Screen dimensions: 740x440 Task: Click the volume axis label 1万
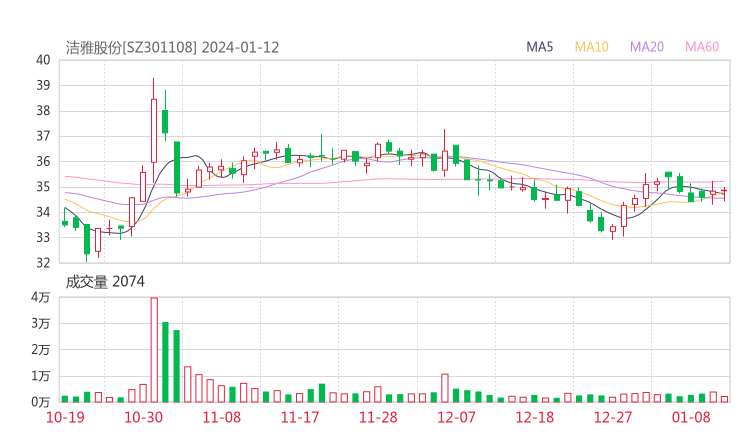click(41, 376)
